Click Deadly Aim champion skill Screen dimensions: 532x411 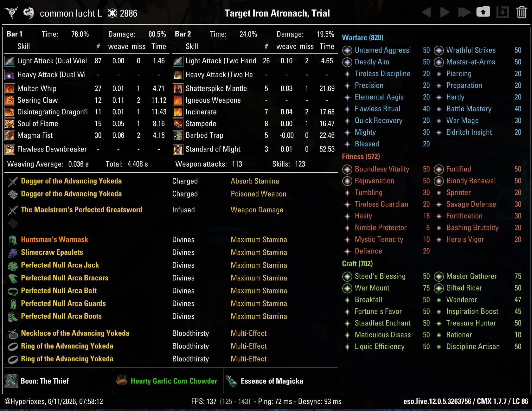pos(372,62)
